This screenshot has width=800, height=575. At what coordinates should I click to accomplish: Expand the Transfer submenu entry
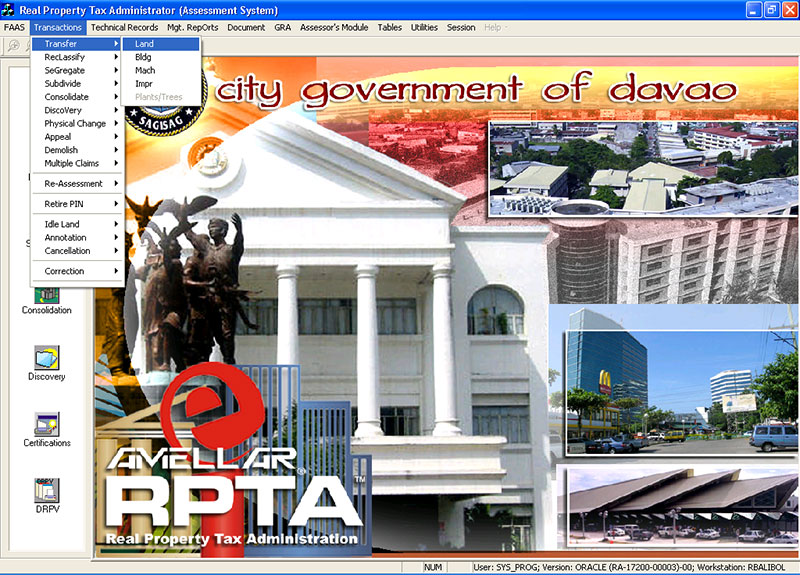(77, 44)
